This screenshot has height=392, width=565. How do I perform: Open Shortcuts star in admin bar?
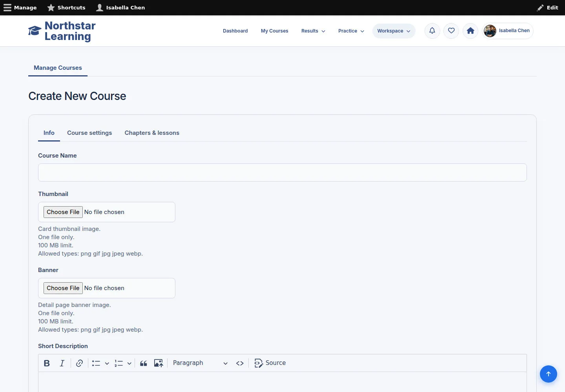tap(66, 7)
